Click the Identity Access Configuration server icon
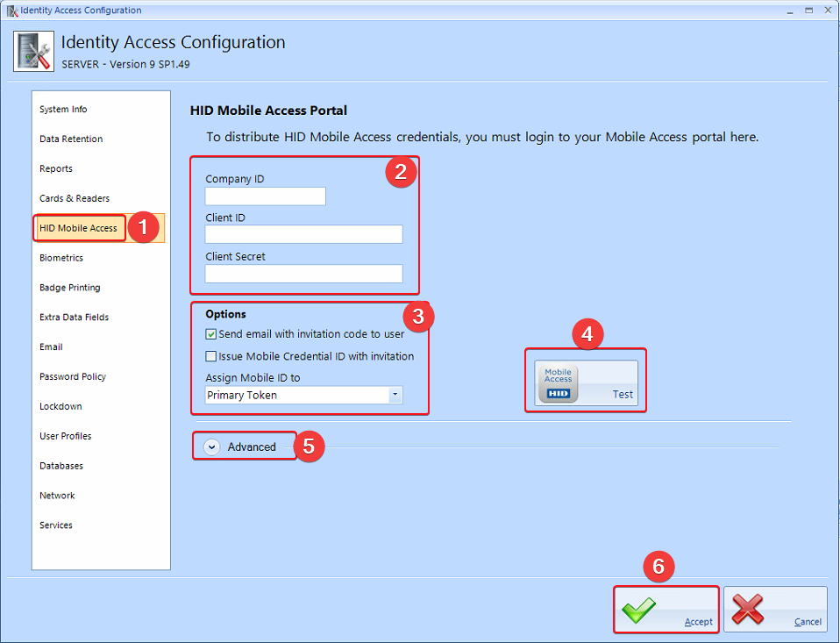 33,52
